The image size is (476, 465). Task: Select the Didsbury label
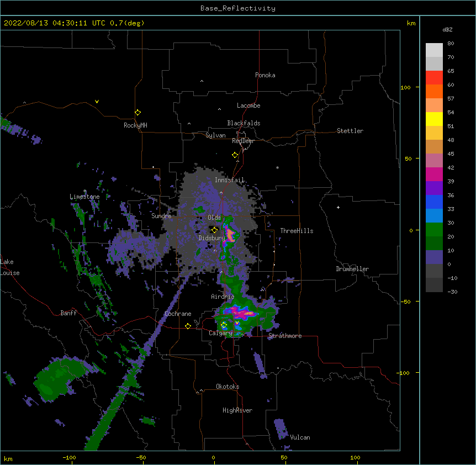[x=212, y=238]
